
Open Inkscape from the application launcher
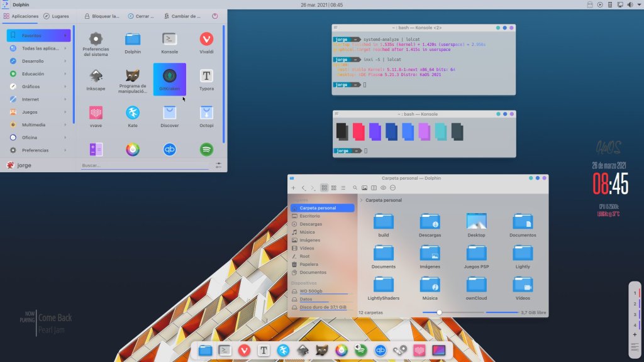click(x=96, y=79)
